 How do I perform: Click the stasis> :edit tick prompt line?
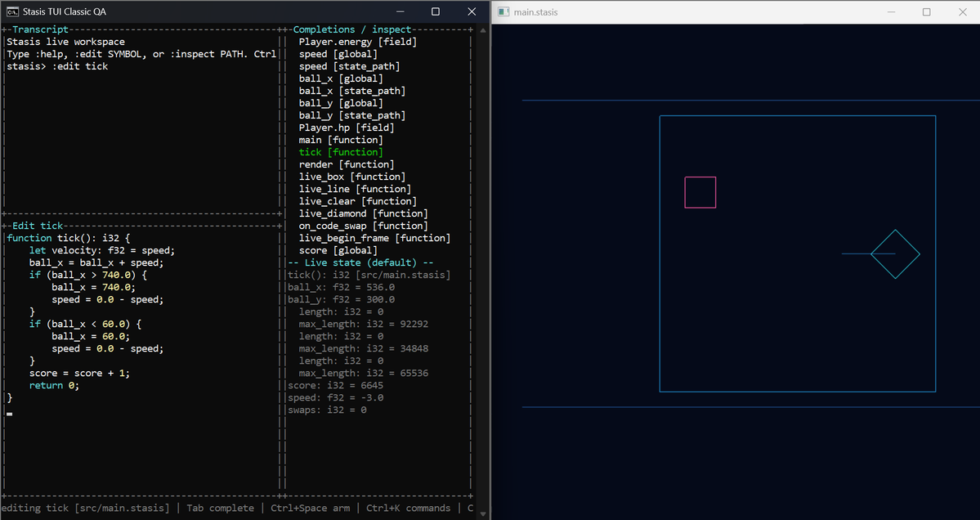coord(57,66)
